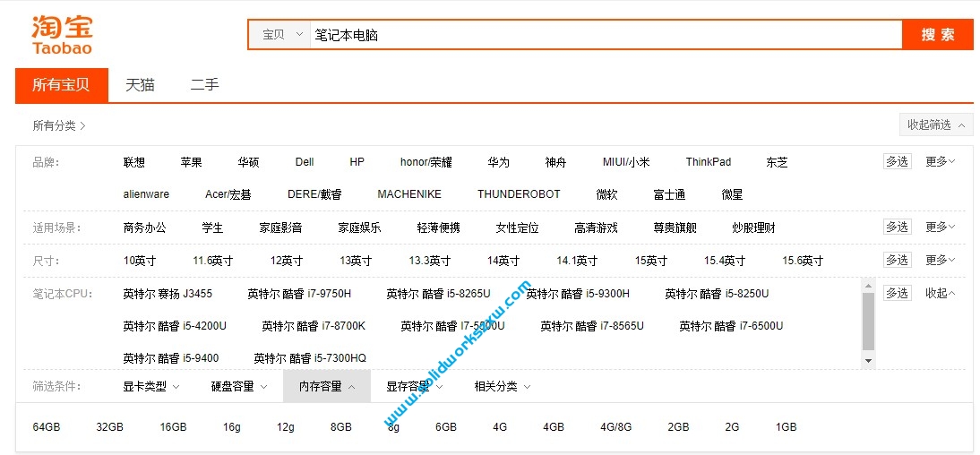Select memory option 64GB
Viewport: 980px width, 455px height.
(x=47, y=427)
